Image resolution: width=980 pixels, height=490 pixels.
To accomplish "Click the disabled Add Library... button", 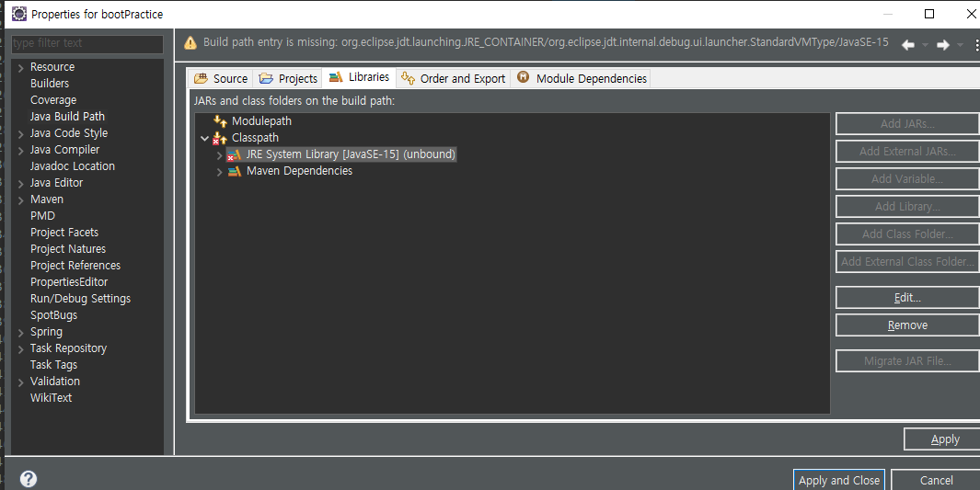I will [907, 207].
